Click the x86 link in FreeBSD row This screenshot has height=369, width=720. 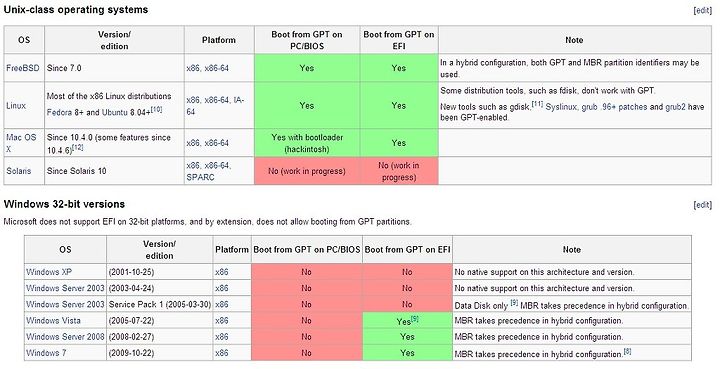point(192,68)
